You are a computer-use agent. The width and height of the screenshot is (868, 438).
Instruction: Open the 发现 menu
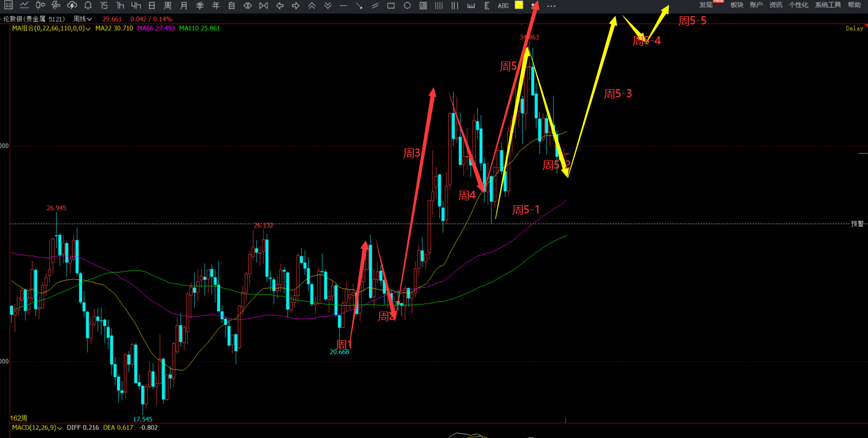706,5
